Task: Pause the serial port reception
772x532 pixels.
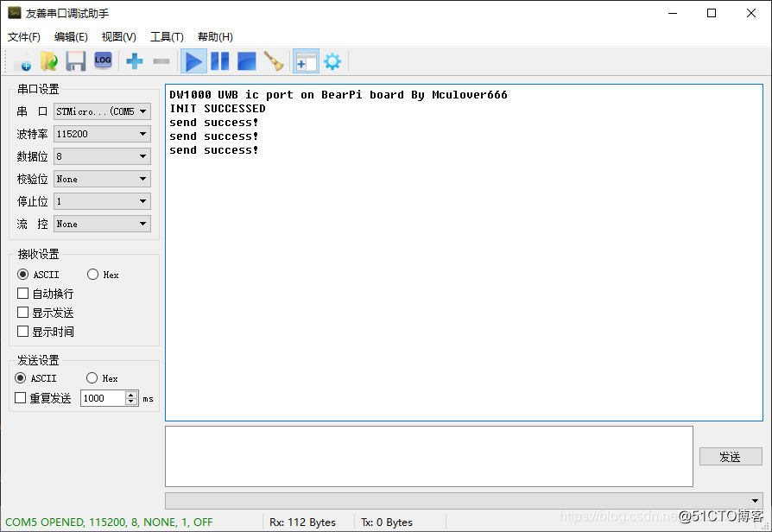Action: pos(220,61)
